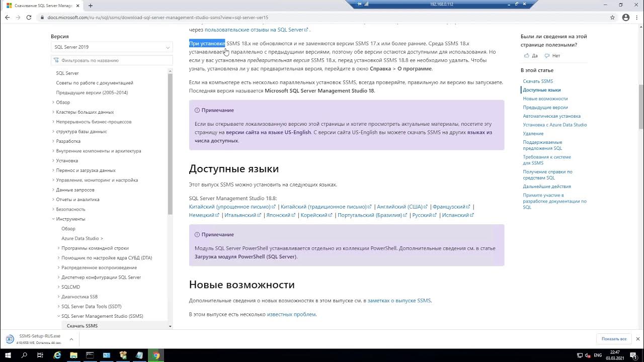This screenshot has height=362, width=644.
Task: Click 'заметках о выпуске SSMS' link
Action: coord(399,301)
